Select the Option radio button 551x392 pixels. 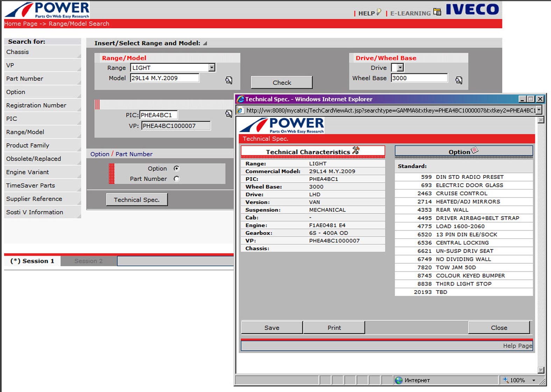coord(177,168)
